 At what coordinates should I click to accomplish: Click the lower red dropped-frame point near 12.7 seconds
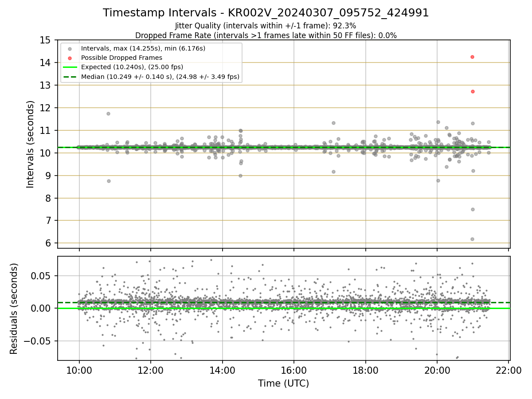[x=473, y=91]
